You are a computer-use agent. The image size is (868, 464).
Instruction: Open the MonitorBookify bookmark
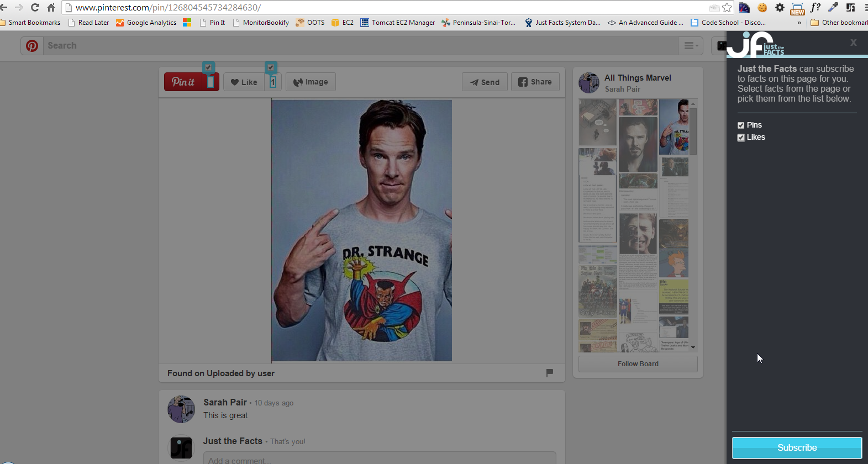pos(261,23)
